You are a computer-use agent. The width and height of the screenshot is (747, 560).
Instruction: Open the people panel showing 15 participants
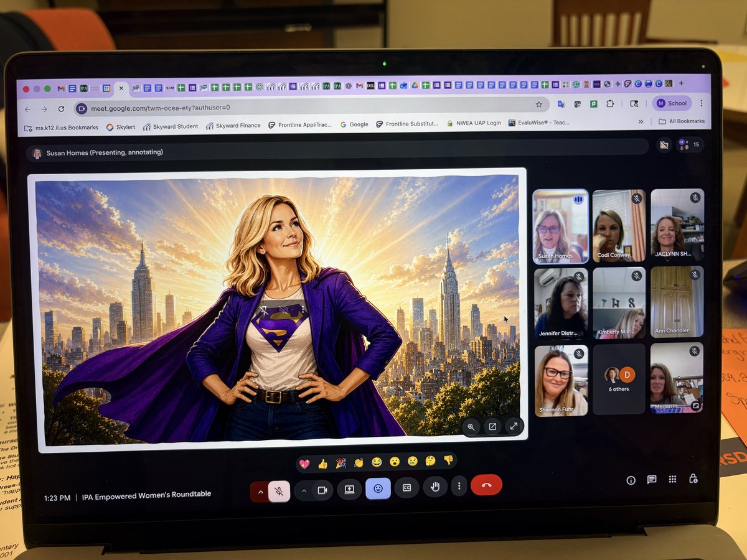[689, 145]
